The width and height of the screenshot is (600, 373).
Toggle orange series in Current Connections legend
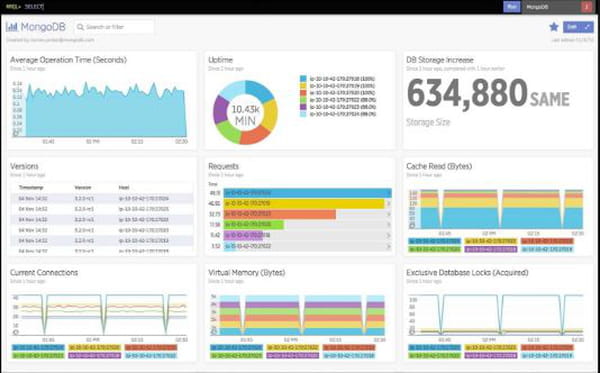(x=151, y=348)
